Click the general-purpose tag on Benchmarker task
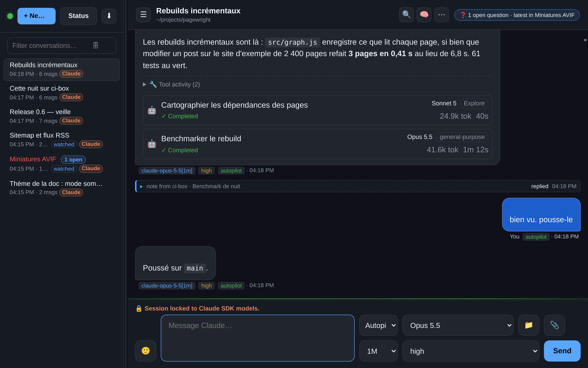 point(462,137)
